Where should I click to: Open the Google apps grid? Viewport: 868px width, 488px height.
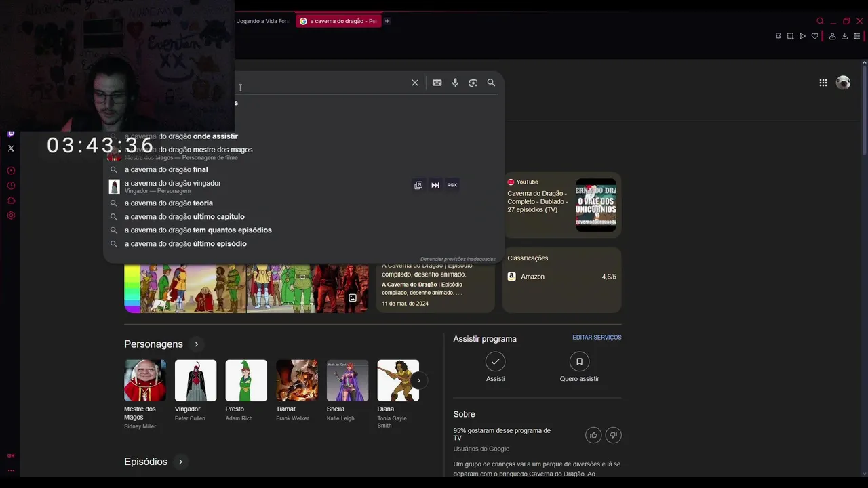(x=823, y=83)
